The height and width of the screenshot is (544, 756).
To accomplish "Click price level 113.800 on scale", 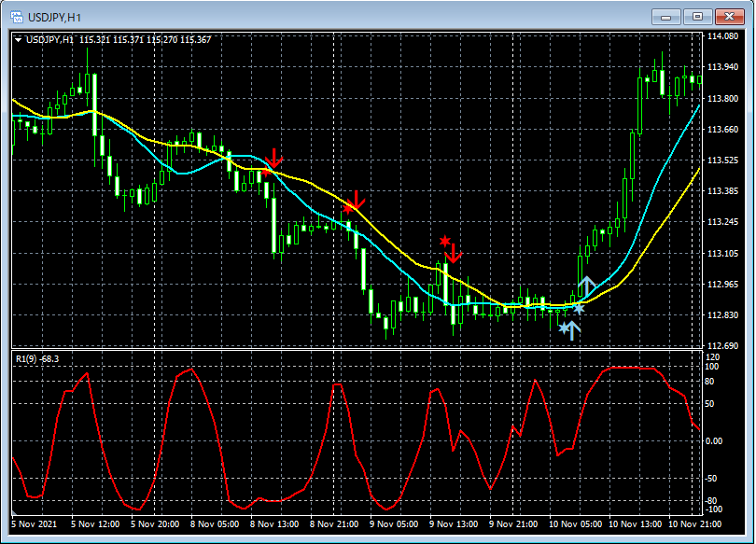I will [722, 98].
